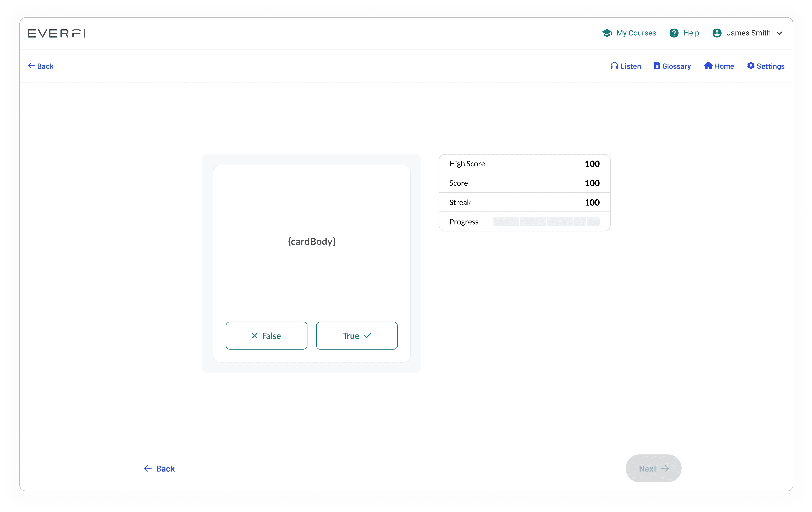
Task: Expand the James Smith account chevron
Action: click(x=779, y=33)
